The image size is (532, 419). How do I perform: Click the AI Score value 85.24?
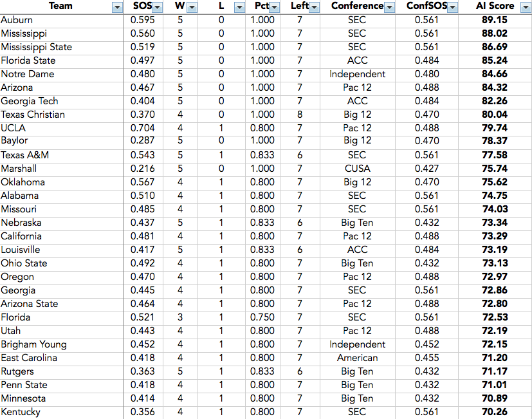coord(495,61)
